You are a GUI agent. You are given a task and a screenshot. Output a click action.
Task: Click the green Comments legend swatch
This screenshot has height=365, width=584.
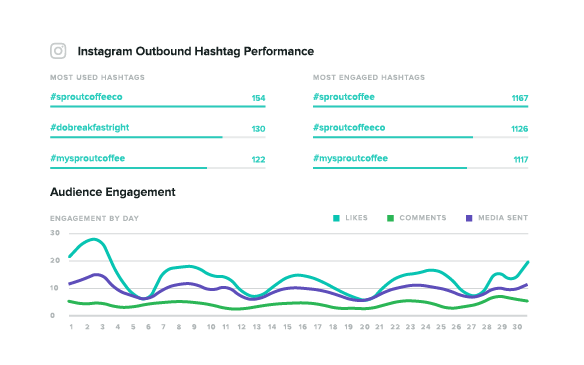[390, 218]
